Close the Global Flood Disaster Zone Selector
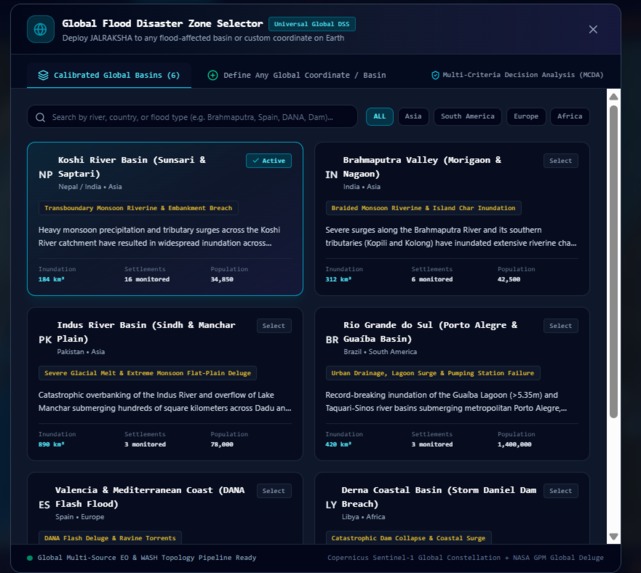Image resolution: width=641 pixels, height=573 pixels. click(x=593, y=29)
